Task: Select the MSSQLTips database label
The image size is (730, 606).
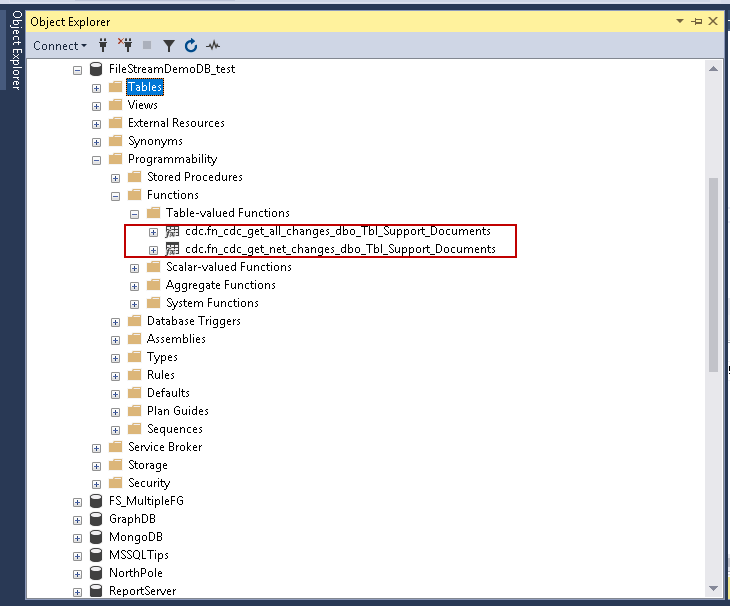Action: pos(139,555)
